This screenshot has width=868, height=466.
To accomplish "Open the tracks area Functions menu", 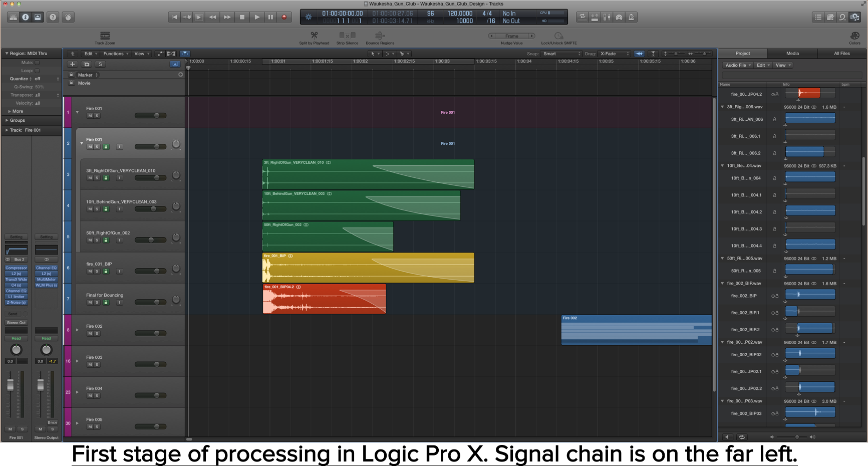I will [x=116, y=54].
